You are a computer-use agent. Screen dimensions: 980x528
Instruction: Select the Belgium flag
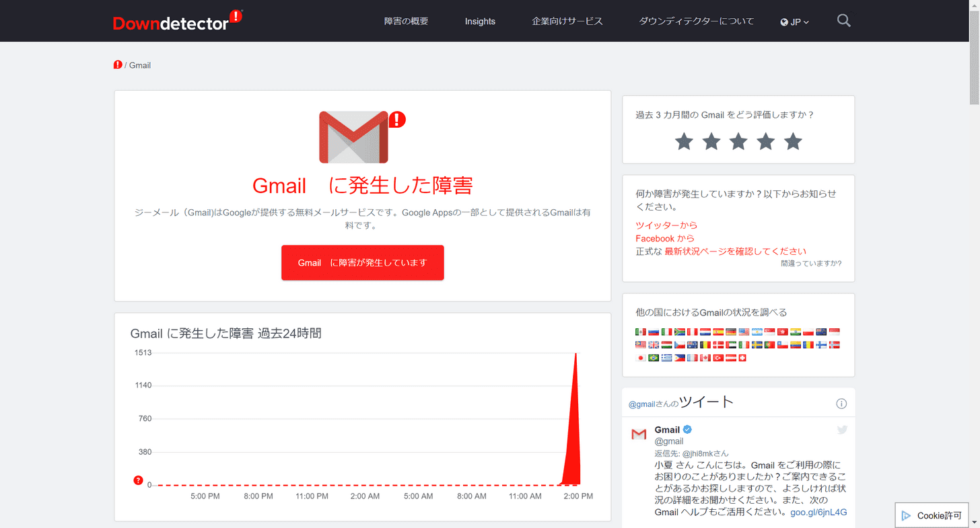[705, 345]
